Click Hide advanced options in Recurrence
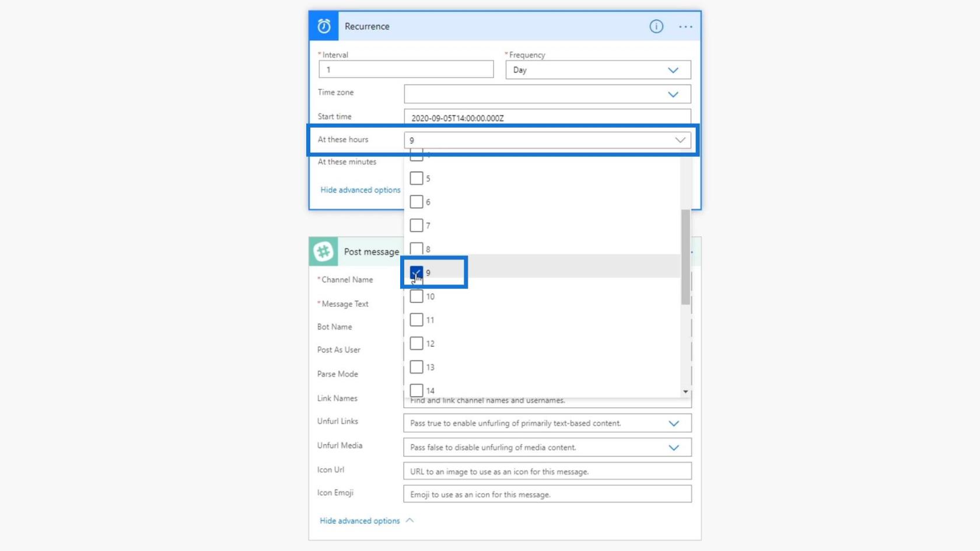Image resolution: width=980 pixels, height=551 pixels. 360,190
